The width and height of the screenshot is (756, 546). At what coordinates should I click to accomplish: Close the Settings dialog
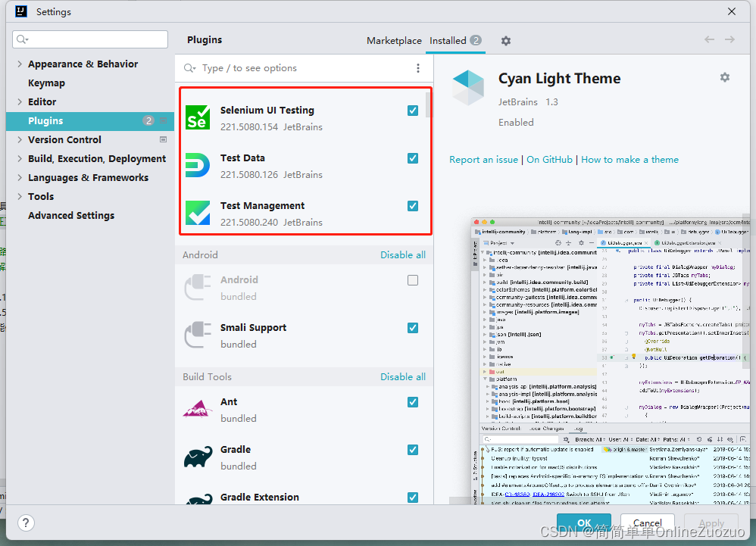[732, 11]
